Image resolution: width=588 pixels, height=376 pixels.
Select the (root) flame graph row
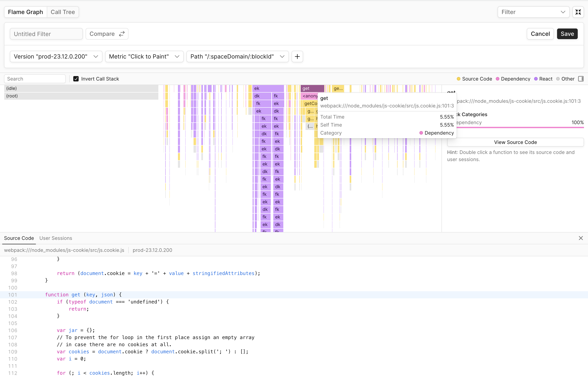tap(81, 96)
